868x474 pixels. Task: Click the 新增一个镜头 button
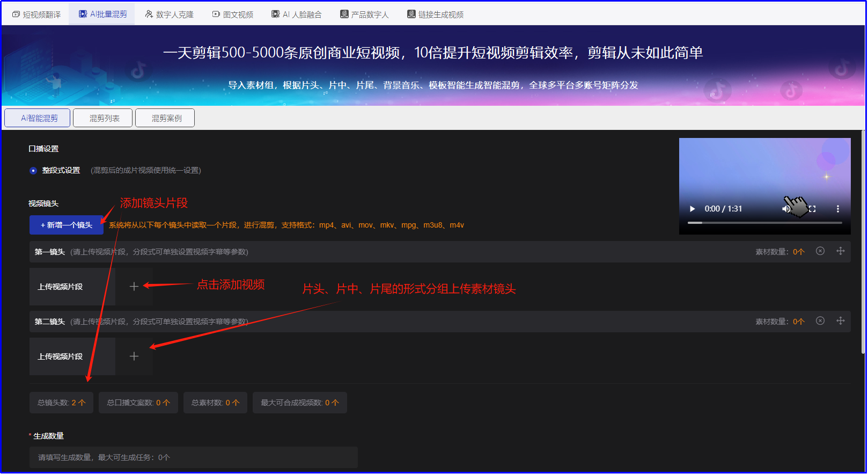[x=67, y=225]
